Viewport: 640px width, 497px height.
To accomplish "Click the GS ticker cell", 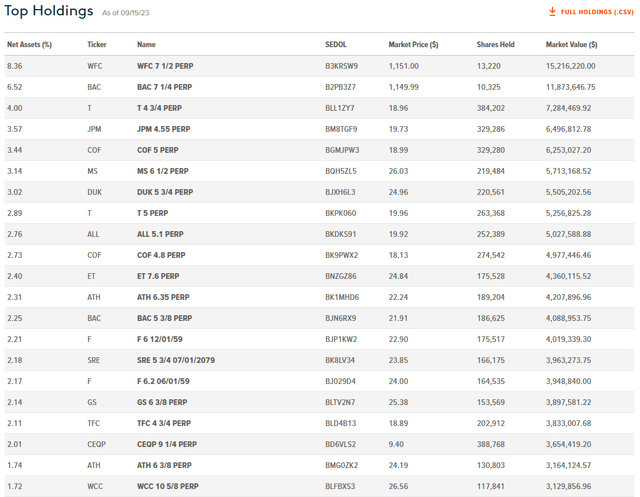I will click(x=93, y=402).
